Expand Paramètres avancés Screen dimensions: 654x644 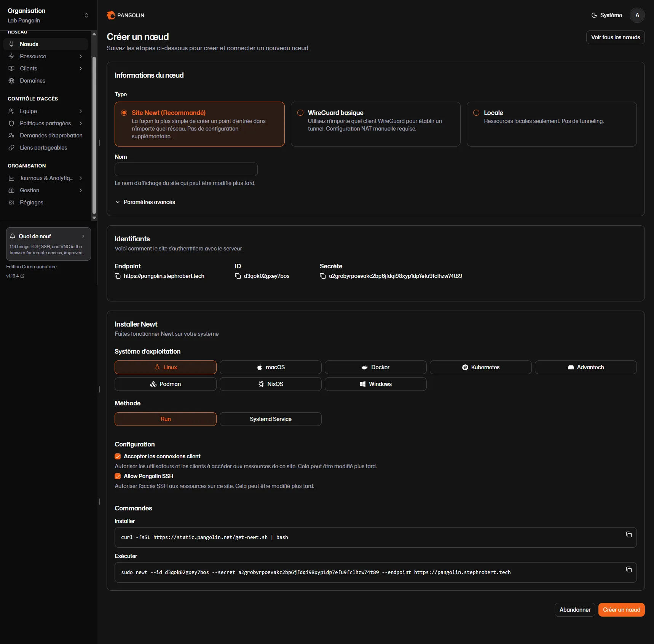click(145, 202)
